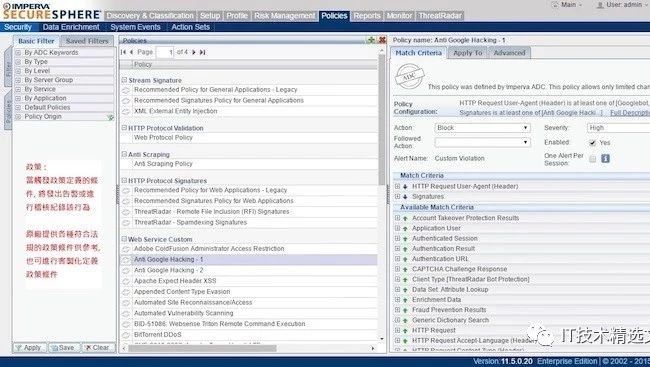Add Authenticated Session criteria up arrow
The width and height of the screenshot is (650, 367).
click(x=405, y=239)
